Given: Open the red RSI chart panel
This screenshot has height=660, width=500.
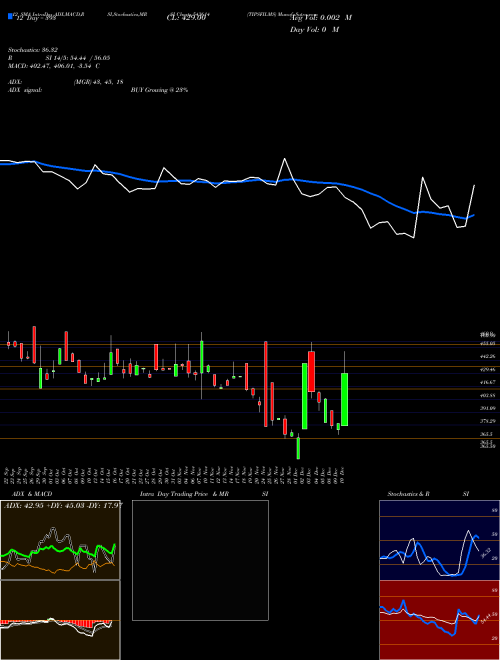Looking at the screenshot, I should point(439,620).
